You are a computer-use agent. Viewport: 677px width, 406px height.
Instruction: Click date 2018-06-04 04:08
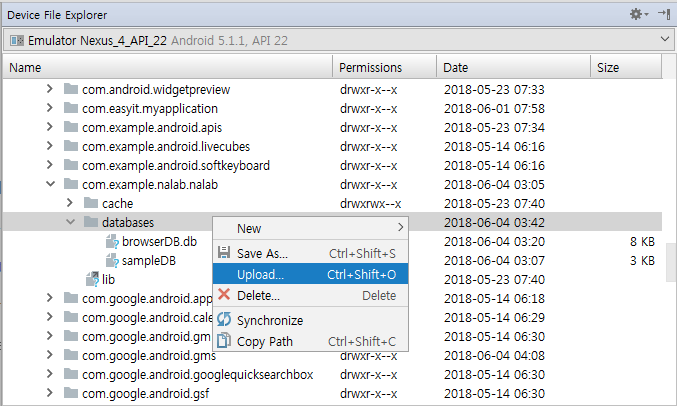pyautogui.click(x=494, y=355)
